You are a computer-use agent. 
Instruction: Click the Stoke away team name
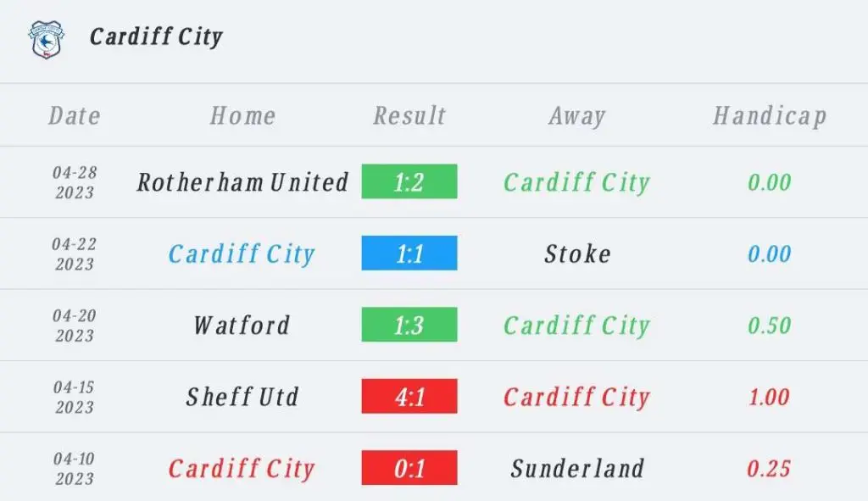coord(577,253)
